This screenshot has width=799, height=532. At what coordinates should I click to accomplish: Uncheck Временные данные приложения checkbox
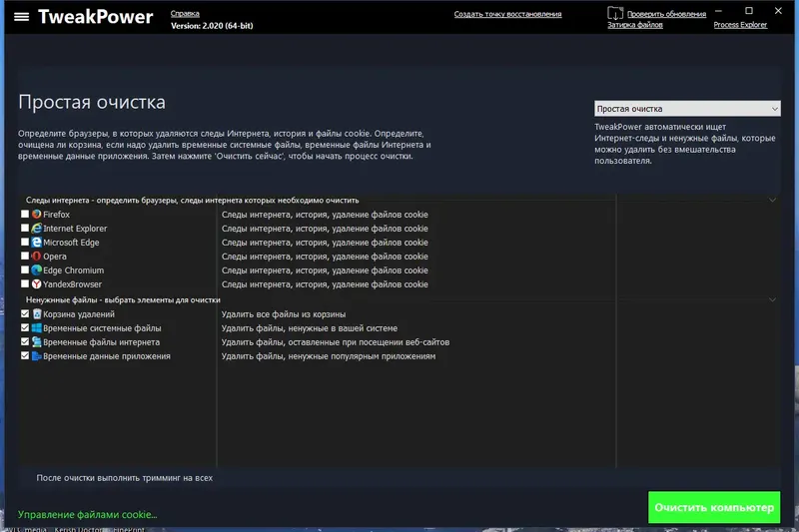[24, 356]
